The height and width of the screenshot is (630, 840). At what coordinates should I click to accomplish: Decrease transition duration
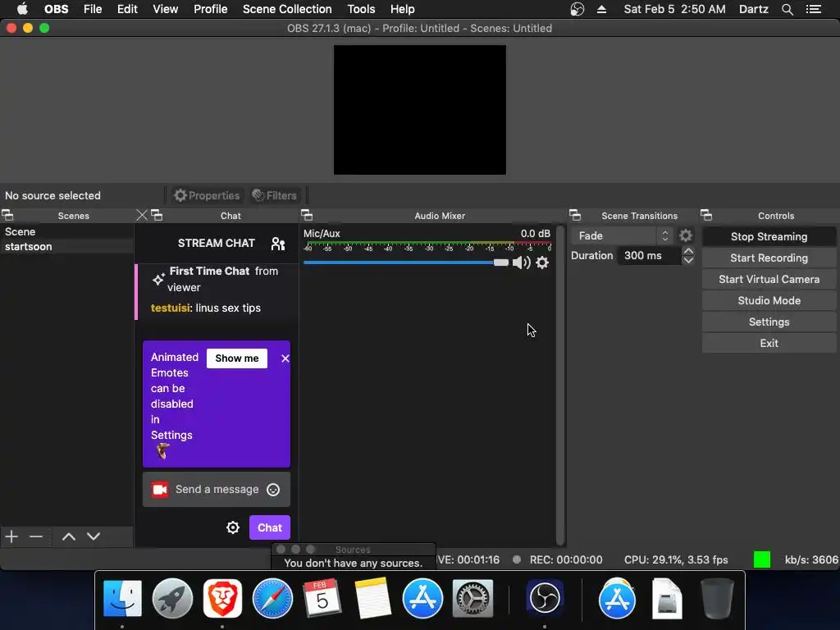(x=688, y=261)
